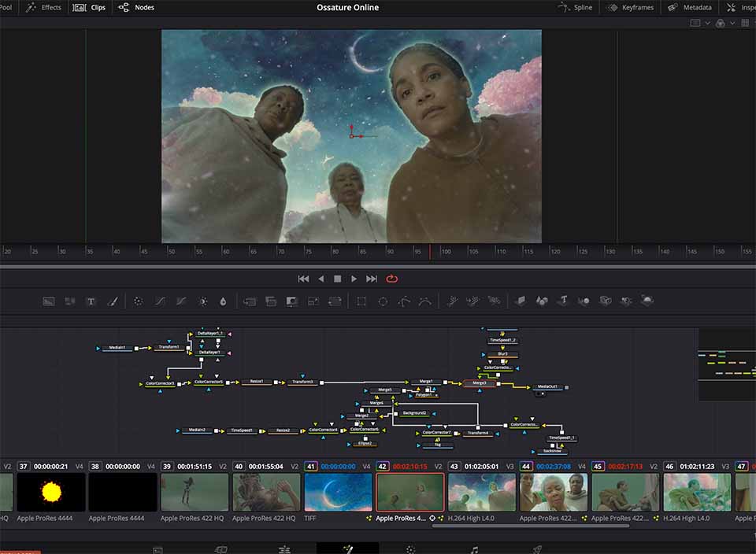The image size is (756, 554).
Task: Switch to the Color page tab
Action: [x=410, y=549]
